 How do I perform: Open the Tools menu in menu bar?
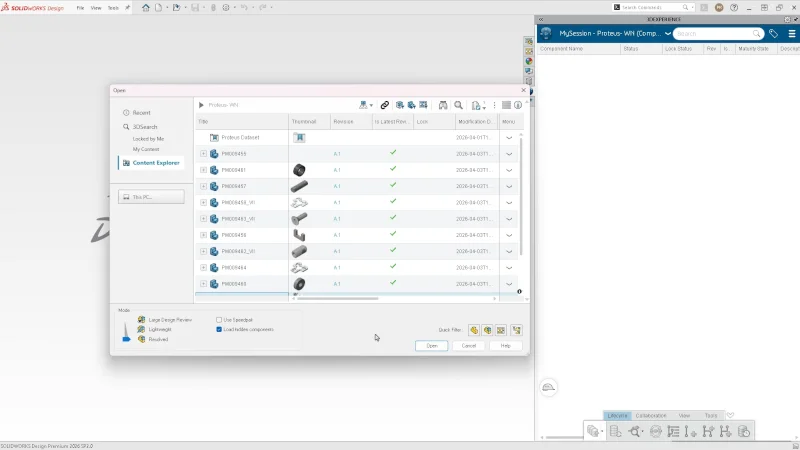coord(113,8)
